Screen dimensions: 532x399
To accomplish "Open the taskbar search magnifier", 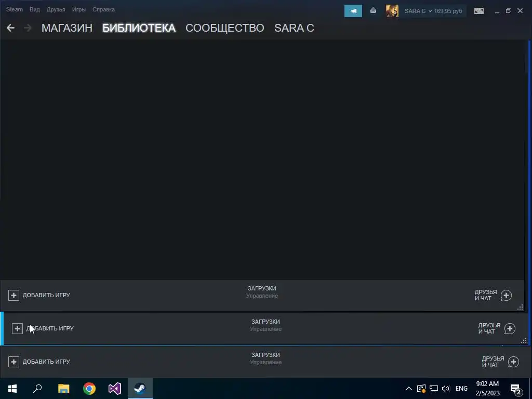I will (x=37, y=389).
